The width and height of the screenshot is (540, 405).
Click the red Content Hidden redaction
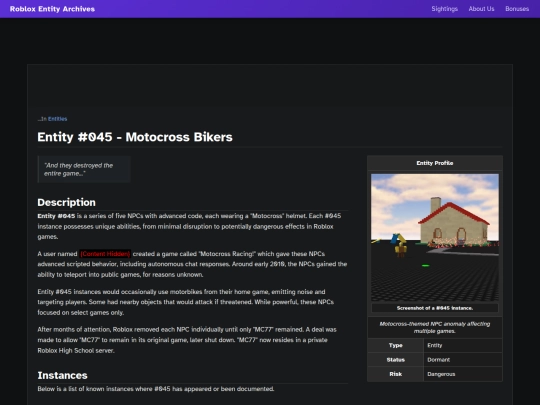click(x=105, y=254)
